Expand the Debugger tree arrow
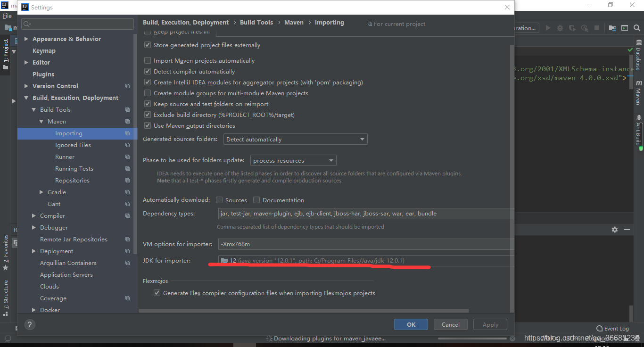Viewport: 644px width, 347px height. tap(34, 228)
